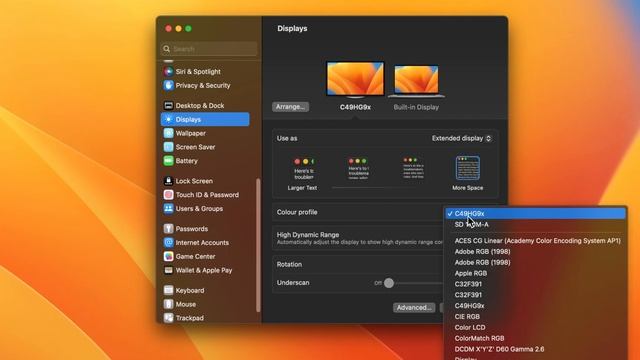Click the sidebar vertical scrollbar
This screenshot has width=640, height=360.
click(x=258, y=245)
